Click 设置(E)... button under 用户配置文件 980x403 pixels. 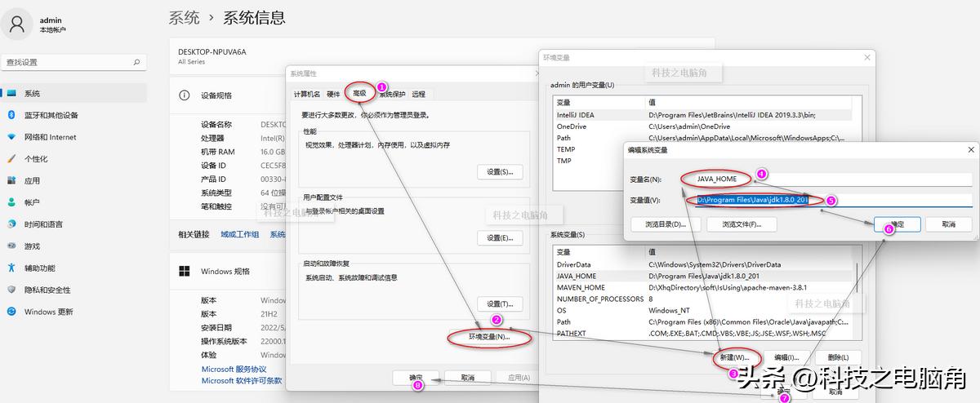[x=500, y=238]
